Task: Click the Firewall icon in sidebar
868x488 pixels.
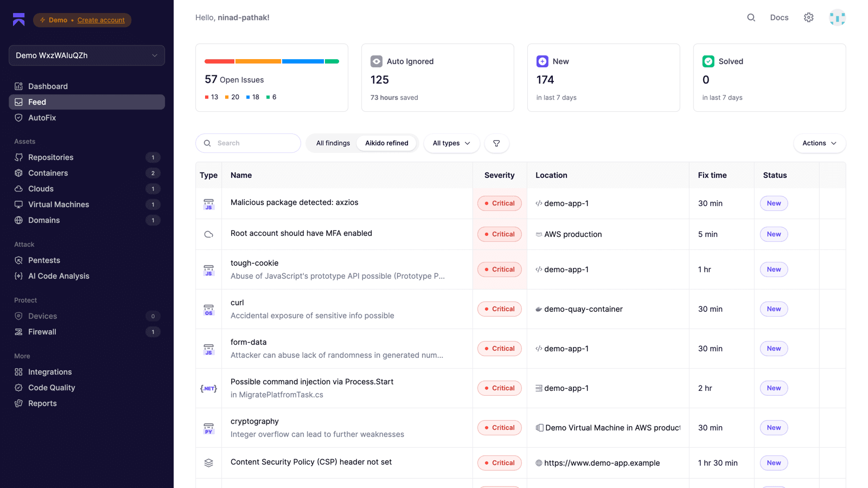Action: click(18, 332)
